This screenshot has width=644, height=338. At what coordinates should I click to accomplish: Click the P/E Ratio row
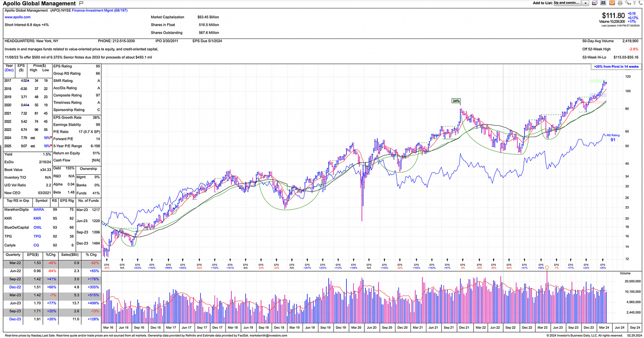(x=77, y=132)
